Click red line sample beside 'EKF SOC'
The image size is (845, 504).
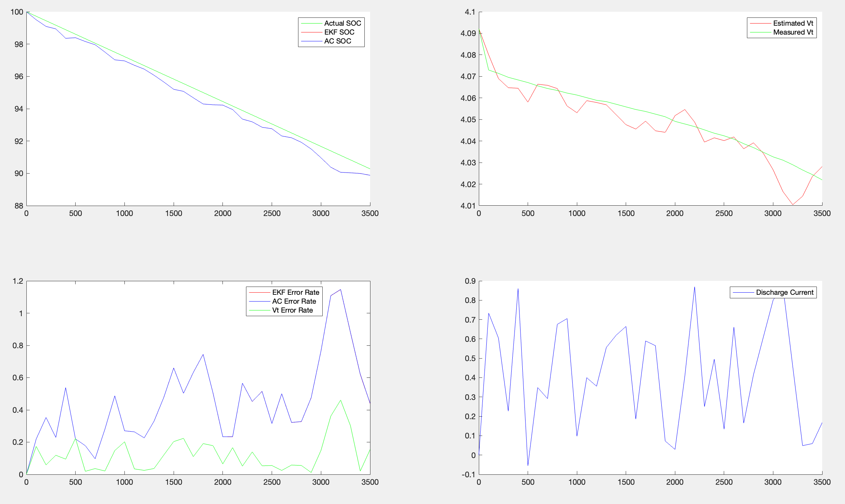tap(312, 32)
